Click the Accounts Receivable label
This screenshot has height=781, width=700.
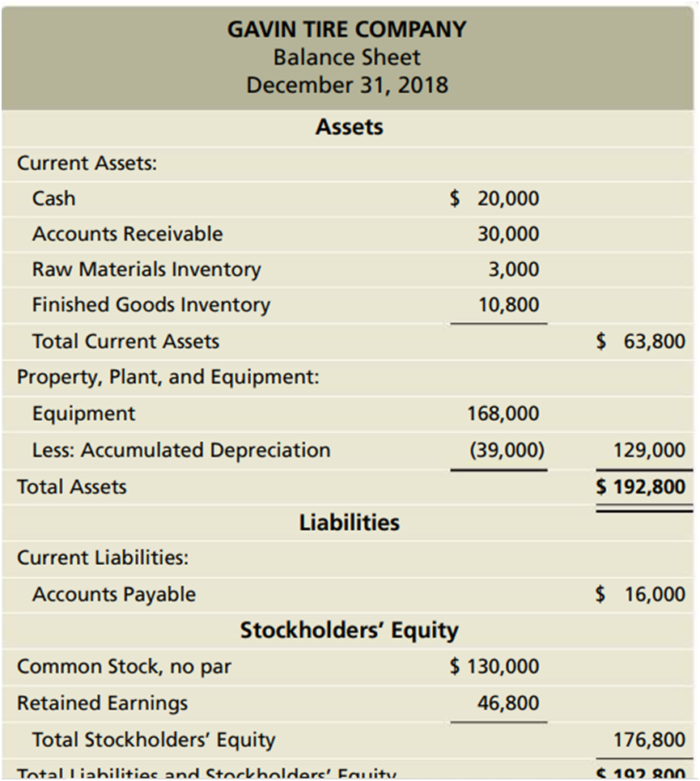(127, 234)
